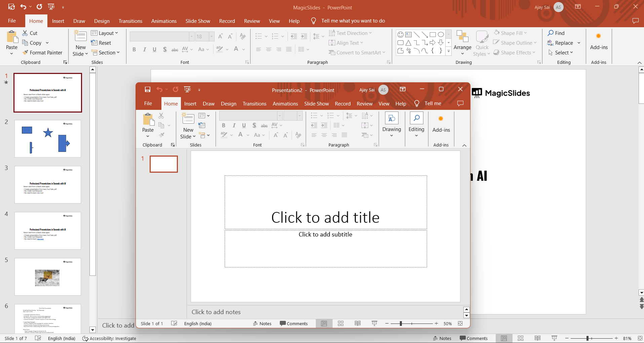Open Slide Sorter view in MagicSlides status bar

(521, 338)
